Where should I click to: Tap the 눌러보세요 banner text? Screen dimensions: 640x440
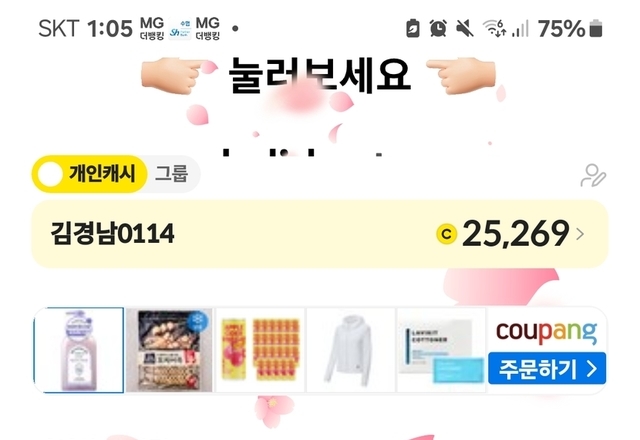click(320, 75)
